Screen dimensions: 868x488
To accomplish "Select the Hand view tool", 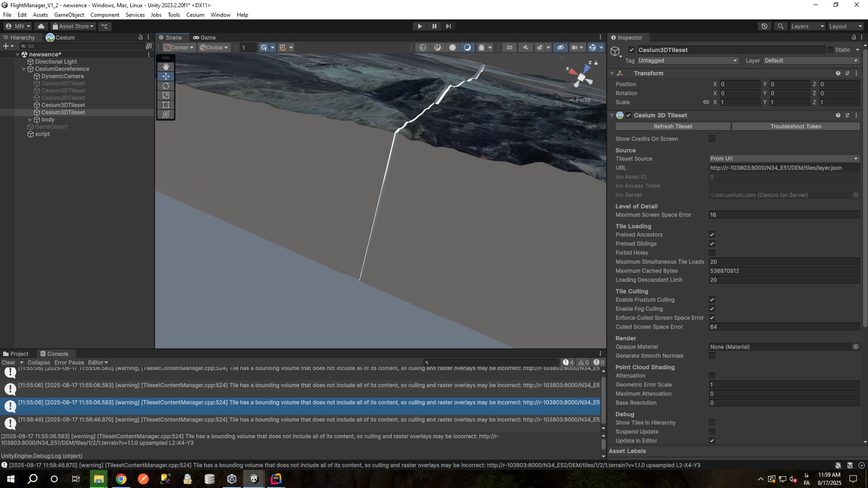I will click(x=166, y=66).
